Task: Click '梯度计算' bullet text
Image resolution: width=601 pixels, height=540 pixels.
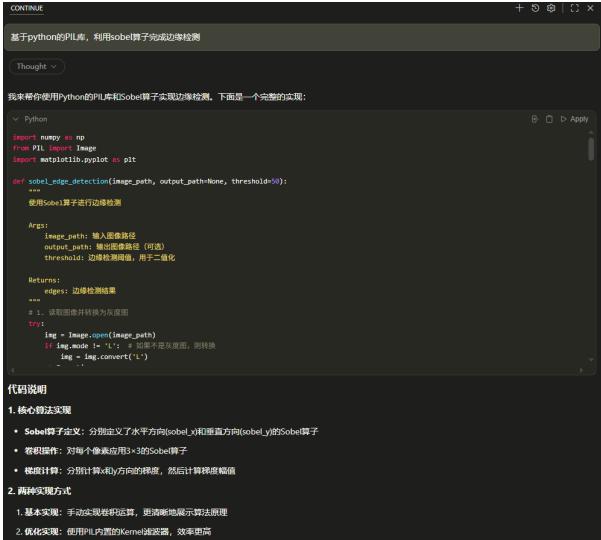Action: [x=130, y=471]
